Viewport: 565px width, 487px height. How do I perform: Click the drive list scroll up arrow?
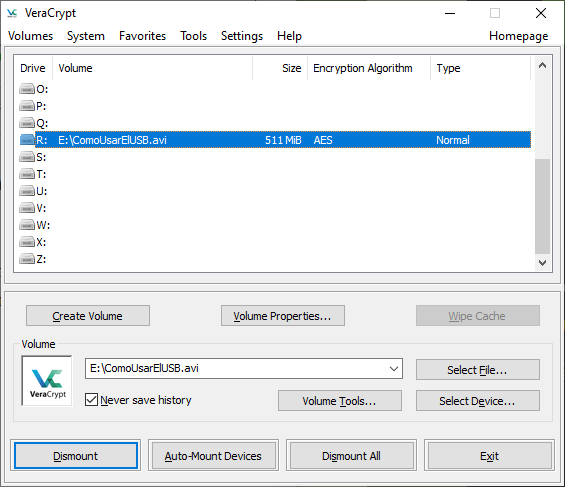tap(542, 66)
